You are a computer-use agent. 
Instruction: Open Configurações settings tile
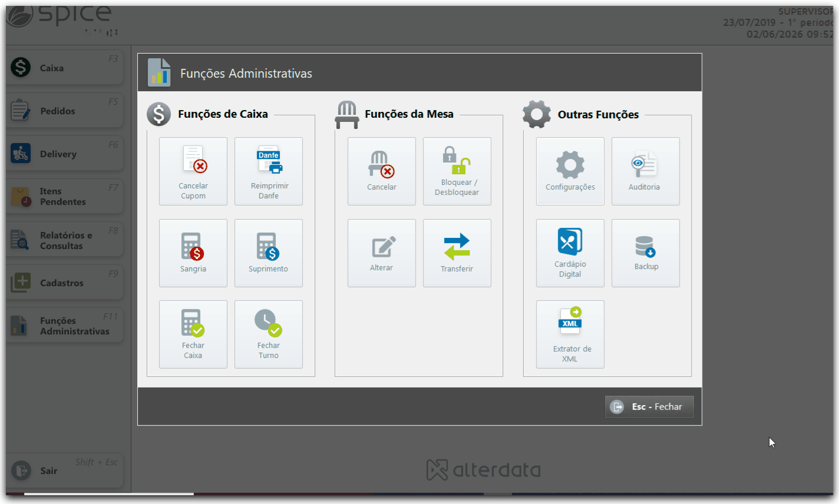[570, 171]
